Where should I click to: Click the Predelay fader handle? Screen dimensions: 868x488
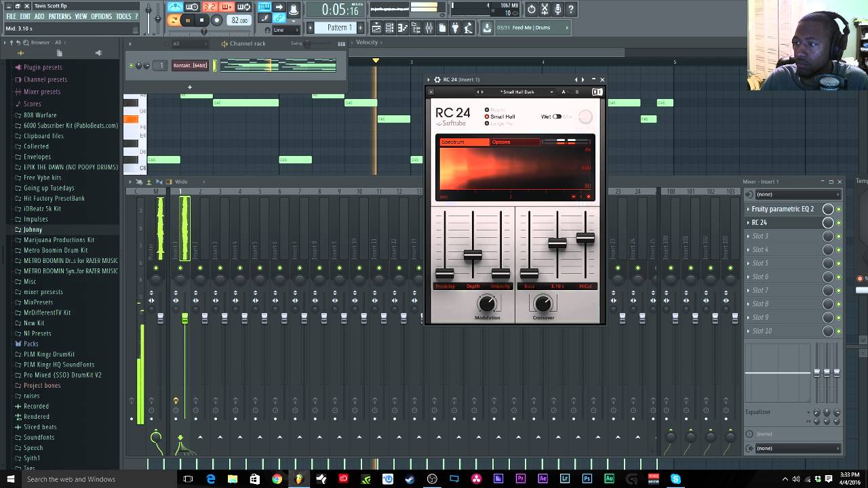pos(445,273)
